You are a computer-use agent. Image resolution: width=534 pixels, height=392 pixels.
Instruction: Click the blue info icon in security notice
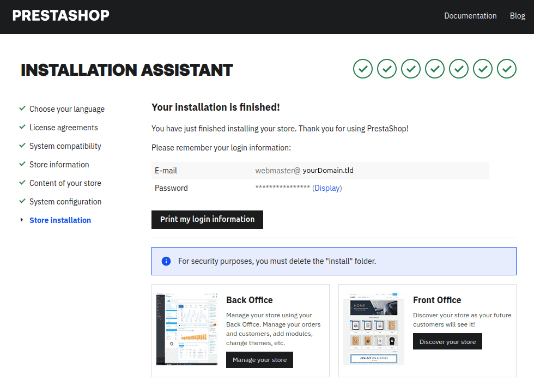(x=166, y=261)
